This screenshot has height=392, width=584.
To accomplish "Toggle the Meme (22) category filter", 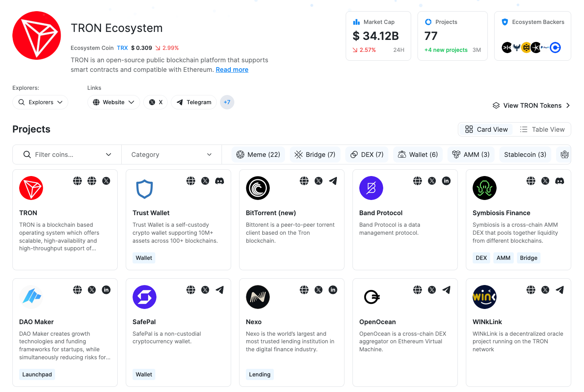I will [258, 154].
